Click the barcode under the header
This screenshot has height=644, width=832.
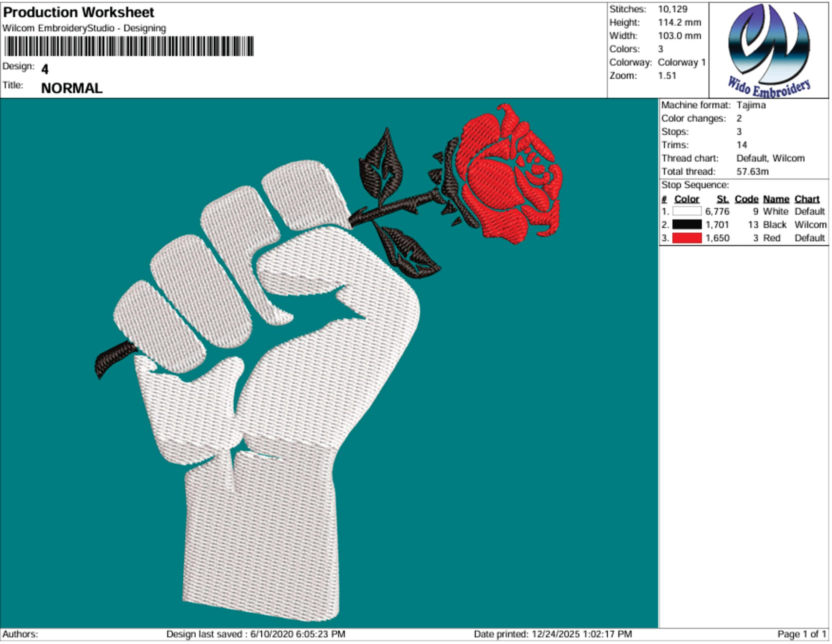click(129, 46)
